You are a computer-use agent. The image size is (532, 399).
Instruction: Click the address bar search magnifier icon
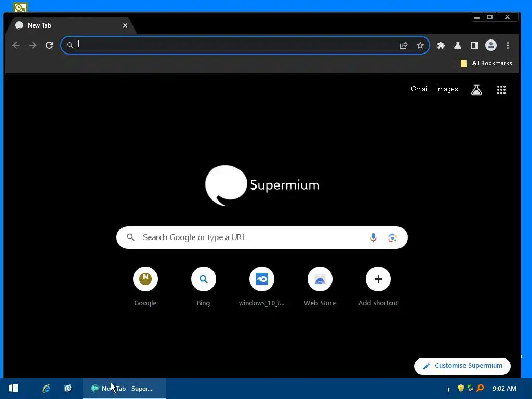point(70,45)
